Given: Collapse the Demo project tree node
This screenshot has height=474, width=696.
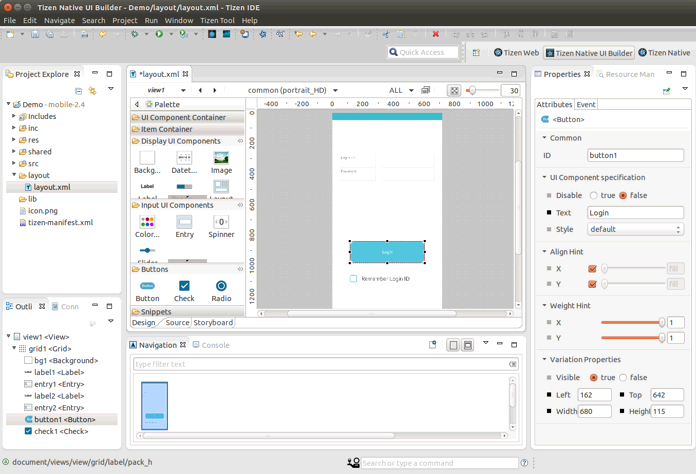Looking at the screenshot, I should coord(9,105).
